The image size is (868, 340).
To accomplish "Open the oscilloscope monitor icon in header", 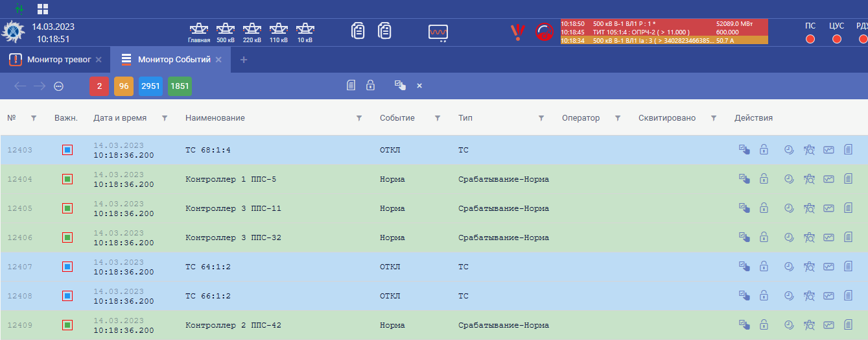I will coord(438,32).
